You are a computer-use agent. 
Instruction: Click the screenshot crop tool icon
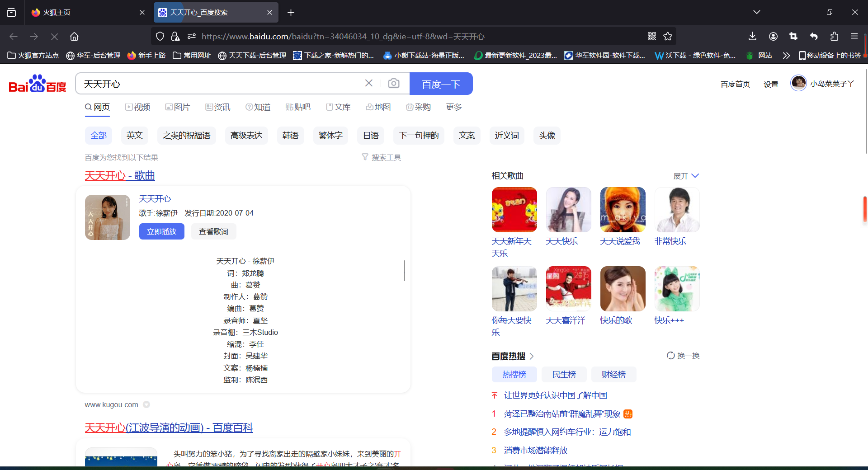793,36
